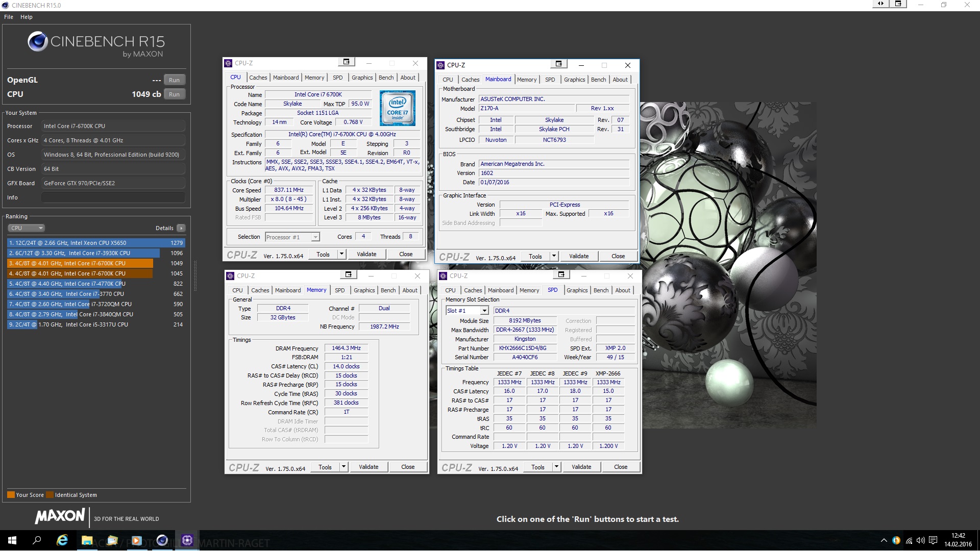The height and width of the screenshot is (551, 980).
Task: Open the File menu in Cinebench
Action: coord(9,17)
